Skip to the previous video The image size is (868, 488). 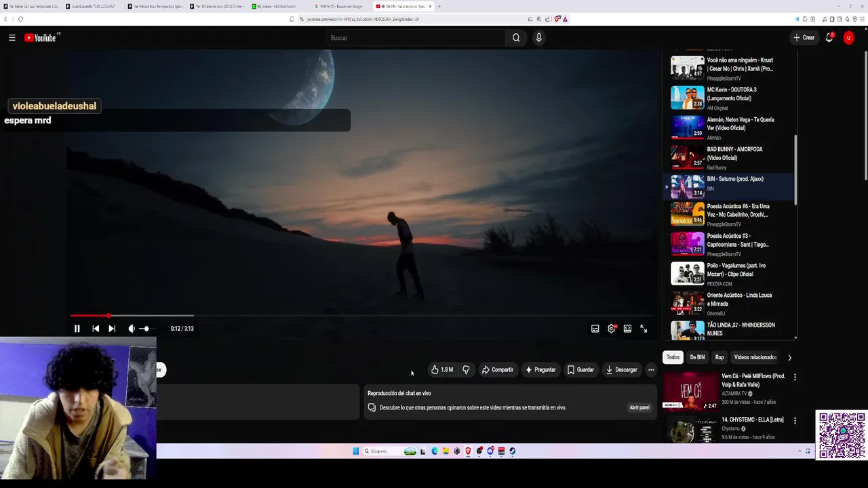(96, 329)
